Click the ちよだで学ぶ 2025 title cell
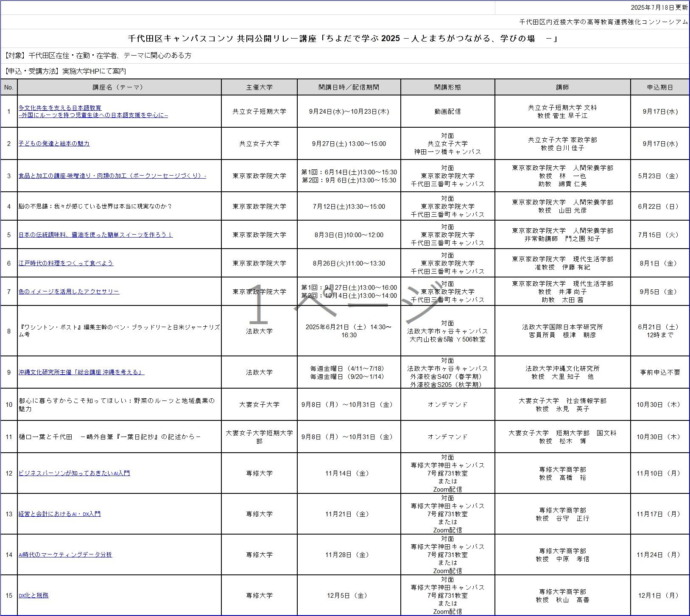 (x=345, y=39)
